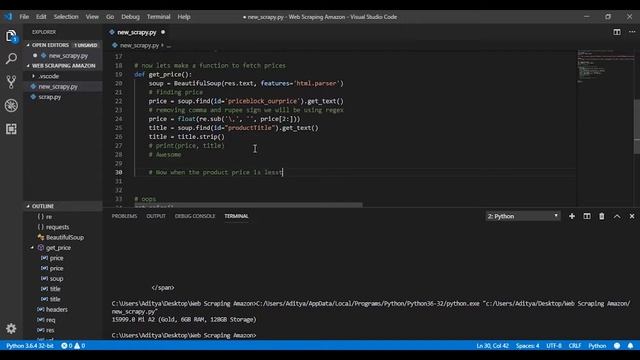The height and width of the screenshot is (360, 640).
Task: Close the terminal panel
Action: tap(632, 216)
